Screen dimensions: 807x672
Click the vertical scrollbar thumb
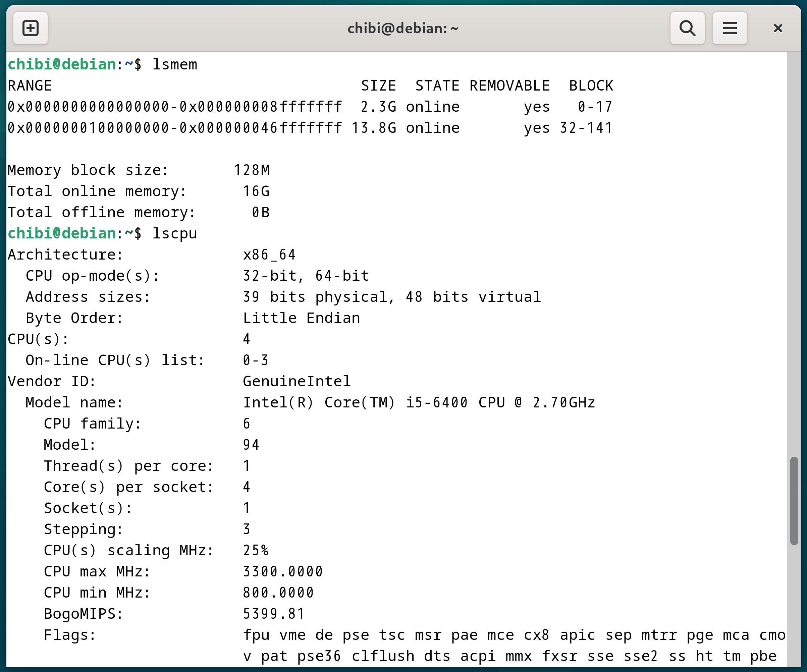(x=794, y=500)
